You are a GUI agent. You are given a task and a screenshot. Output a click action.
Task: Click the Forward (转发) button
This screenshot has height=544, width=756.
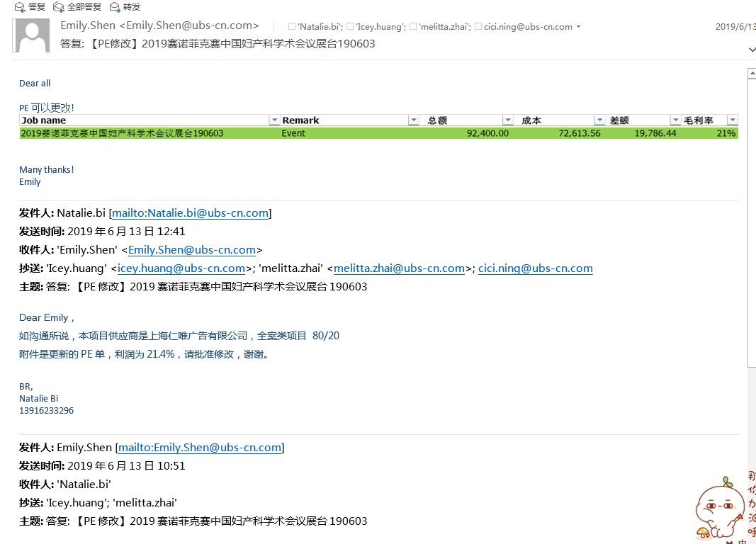(125, 7)
